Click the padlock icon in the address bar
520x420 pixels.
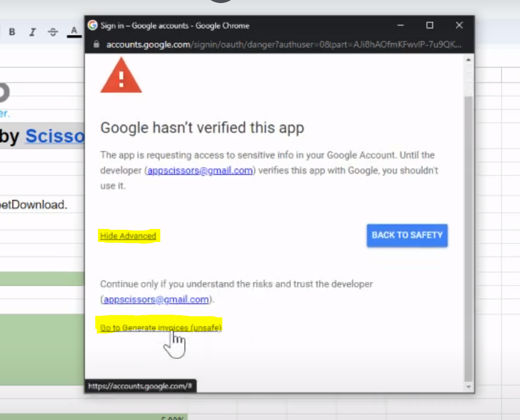point(96,44)
